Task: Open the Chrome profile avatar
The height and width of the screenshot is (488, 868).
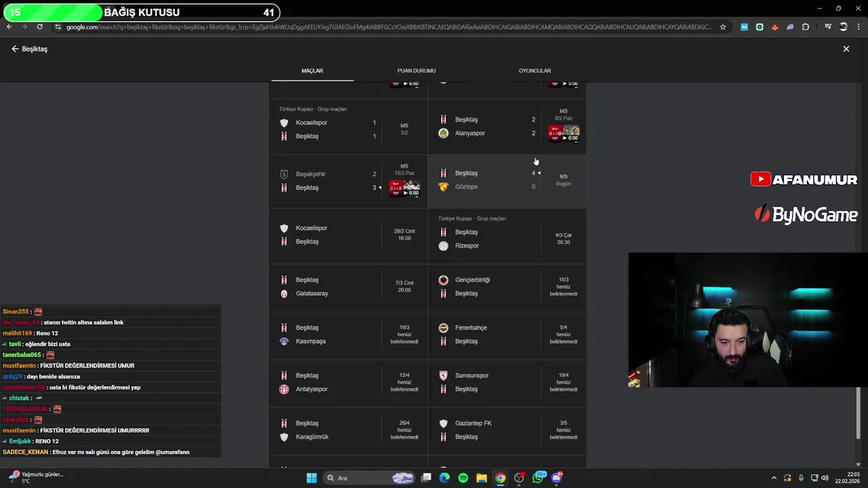Action: [844, 27]
